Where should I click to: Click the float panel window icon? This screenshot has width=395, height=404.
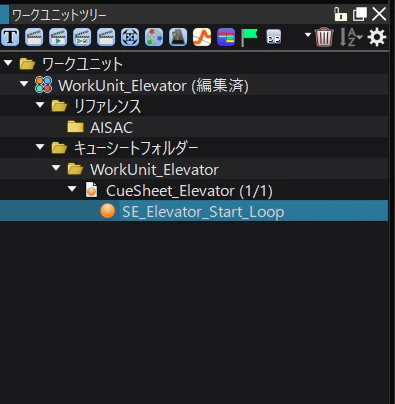point(360,14)
